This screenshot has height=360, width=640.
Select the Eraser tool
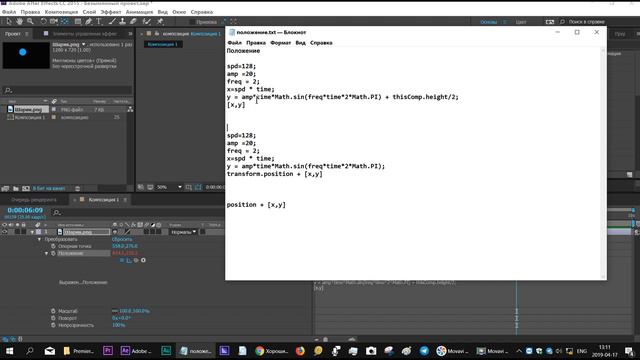pos(133,21)
